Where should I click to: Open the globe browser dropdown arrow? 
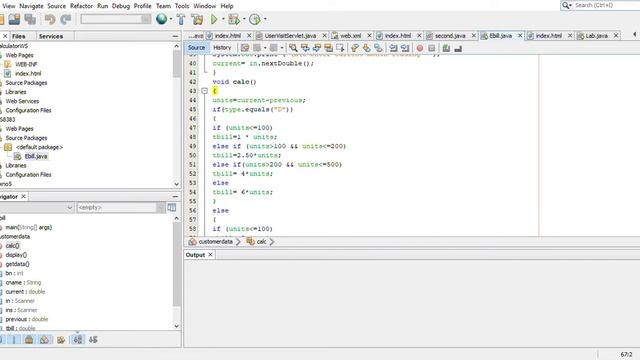coord(171,19)
